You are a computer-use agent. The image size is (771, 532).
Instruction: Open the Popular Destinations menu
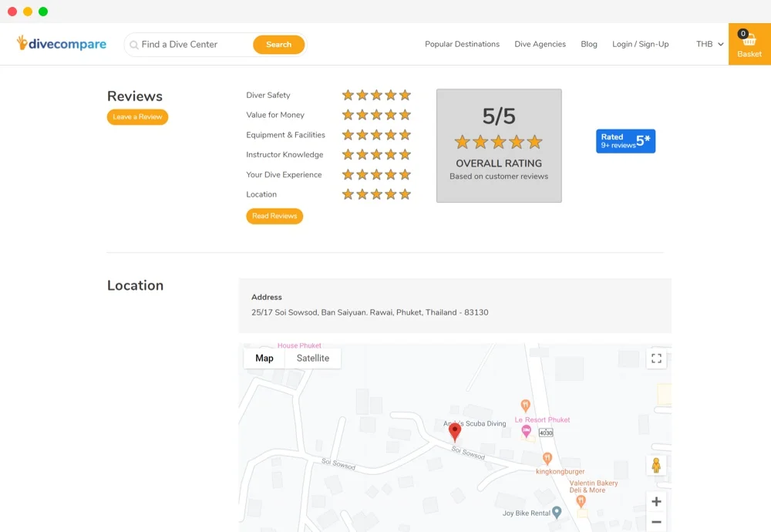[462, 44]
